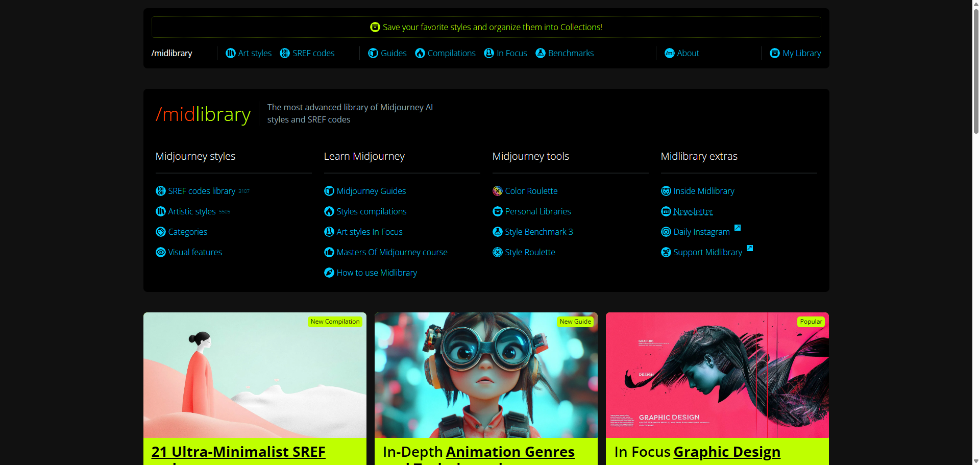Image resolution: width=980 pixels, height=465 pixels.
Task: Select Benchmarks in the top navbar
Action: (565, 53)
